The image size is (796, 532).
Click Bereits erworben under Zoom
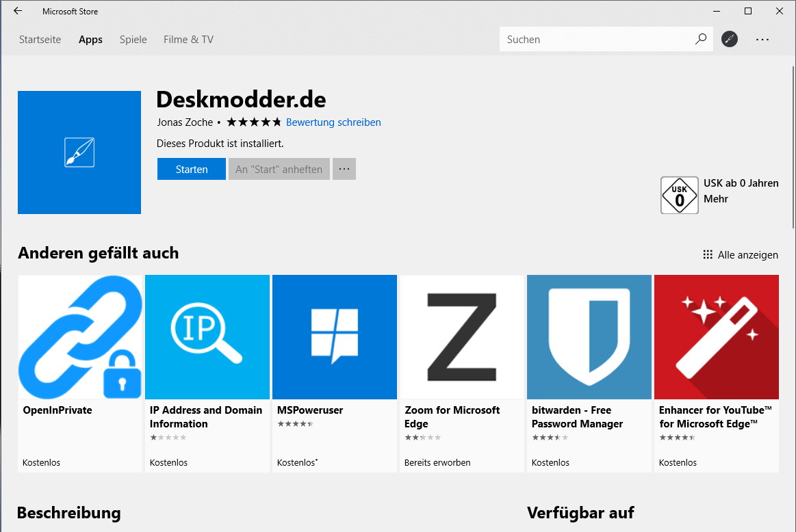(437, 462)
